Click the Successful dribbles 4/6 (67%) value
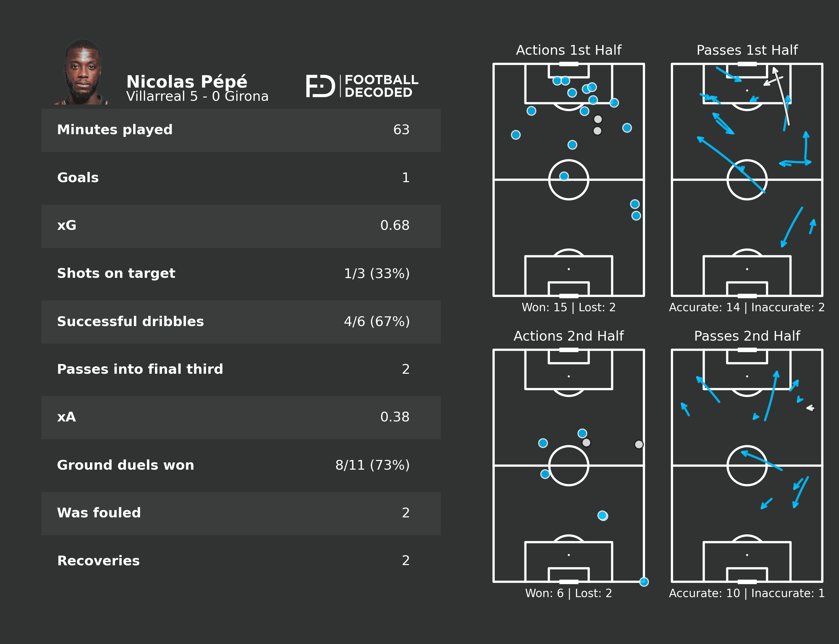 tap(376, 322)
